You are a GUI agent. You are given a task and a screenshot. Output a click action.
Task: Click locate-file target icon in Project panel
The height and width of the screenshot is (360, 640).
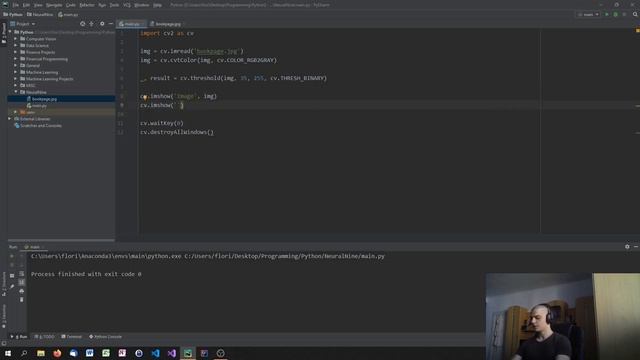82,24
